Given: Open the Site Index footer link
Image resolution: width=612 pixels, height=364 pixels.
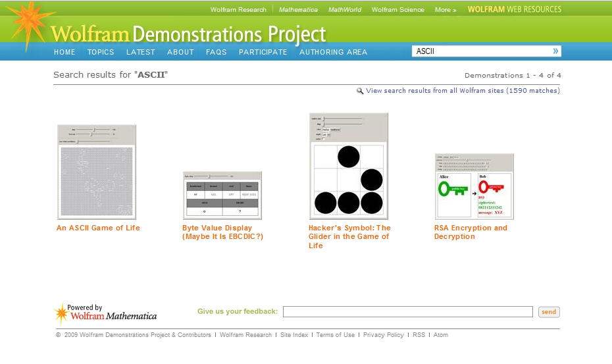Looking at the screenshot, I should (x=294, y=335).
